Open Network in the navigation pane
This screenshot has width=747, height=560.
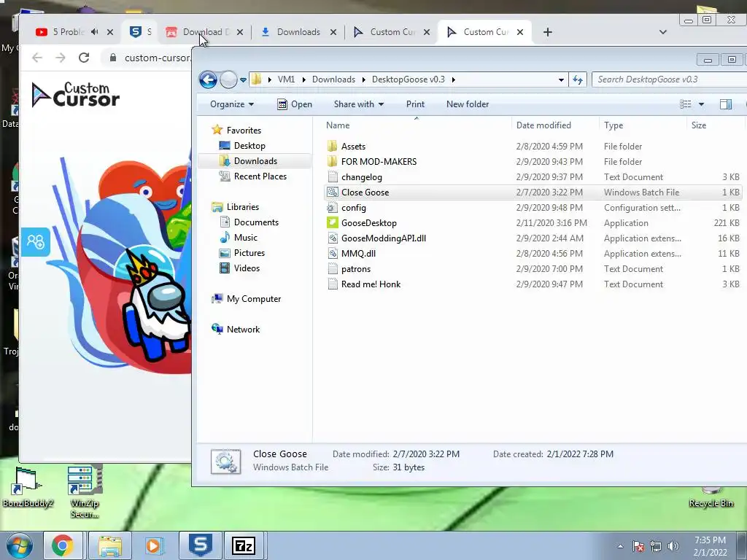[243, 329]
